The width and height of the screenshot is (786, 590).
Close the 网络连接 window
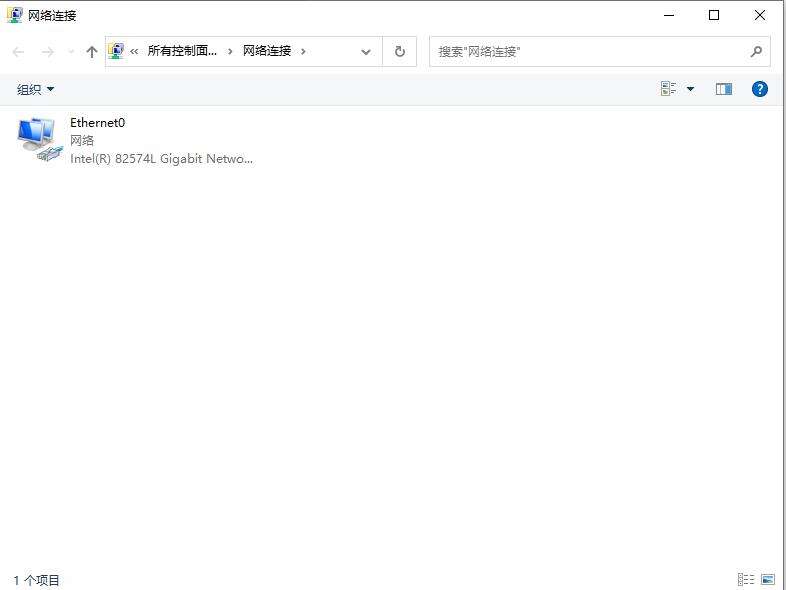pos(759,15)
